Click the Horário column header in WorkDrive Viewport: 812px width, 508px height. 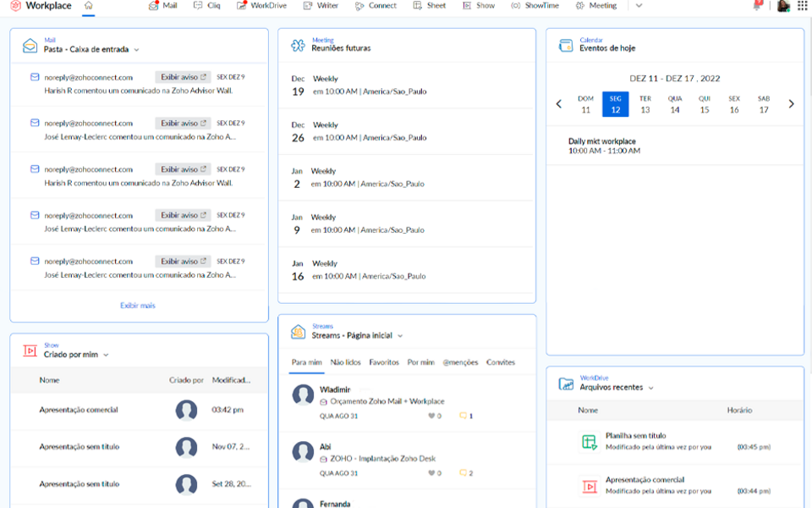739,410
